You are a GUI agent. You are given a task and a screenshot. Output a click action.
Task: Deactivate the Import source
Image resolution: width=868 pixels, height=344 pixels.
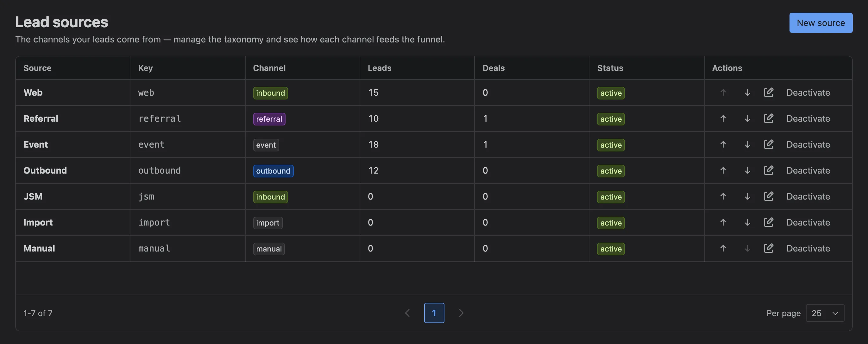(x=808, y=222)
